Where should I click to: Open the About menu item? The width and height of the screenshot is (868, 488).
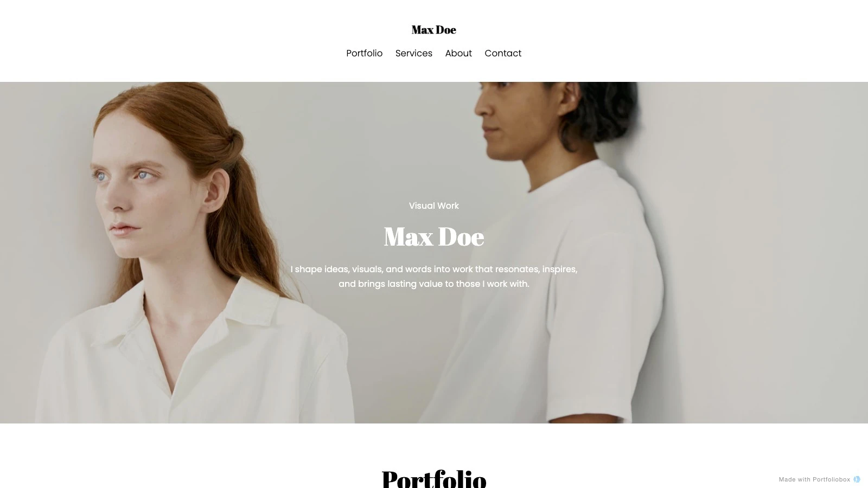(x=458, y=53)
